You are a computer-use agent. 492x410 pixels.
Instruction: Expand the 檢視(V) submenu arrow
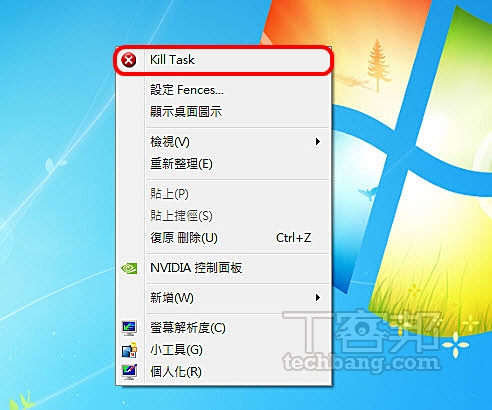(x=318, y=142)
